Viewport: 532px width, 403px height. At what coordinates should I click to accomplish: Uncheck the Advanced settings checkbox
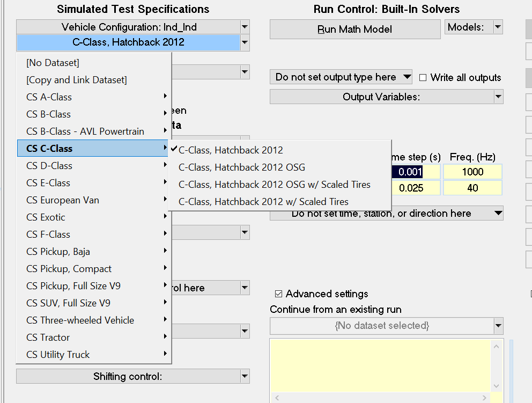coord(278,294)
